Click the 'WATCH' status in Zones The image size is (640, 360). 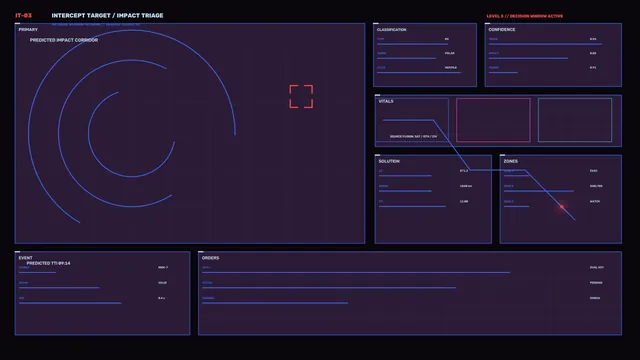tap(595, 201)
